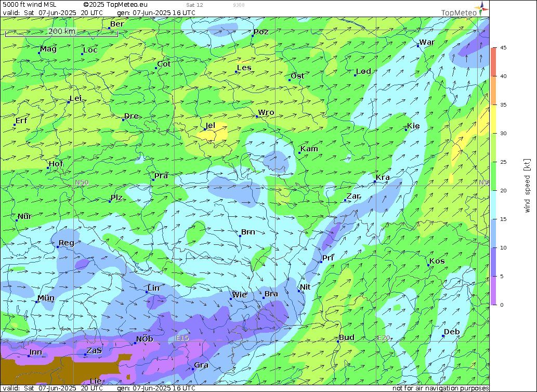537x392 pixels.
Task: Click the '45' value on the legend
Action: coord(503,48)
